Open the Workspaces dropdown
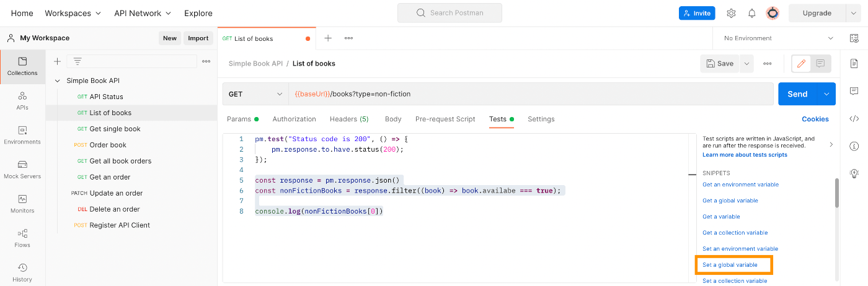 click(73, 13)
